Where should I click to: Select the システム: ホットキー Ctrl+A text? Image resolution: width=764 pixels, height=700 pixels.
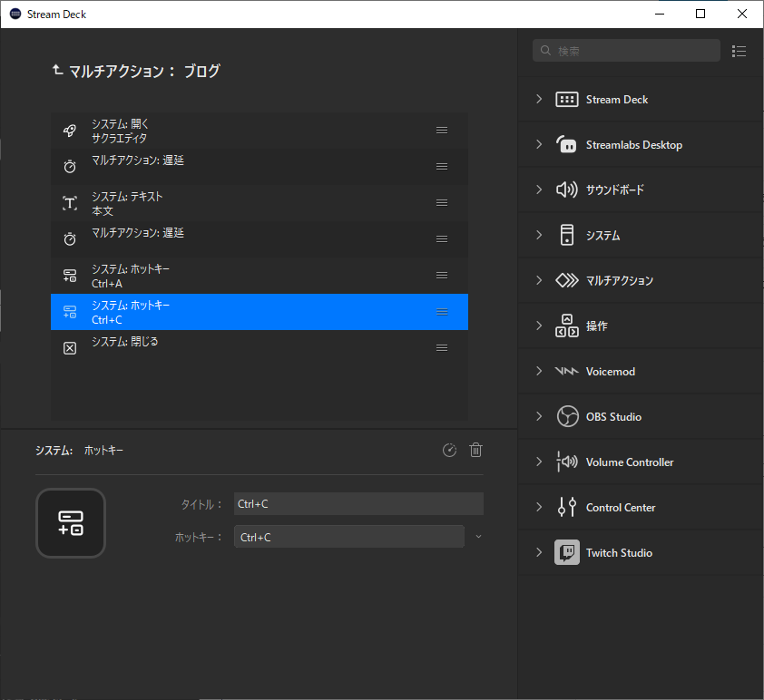pyautogui.click(x=131, y=276)
